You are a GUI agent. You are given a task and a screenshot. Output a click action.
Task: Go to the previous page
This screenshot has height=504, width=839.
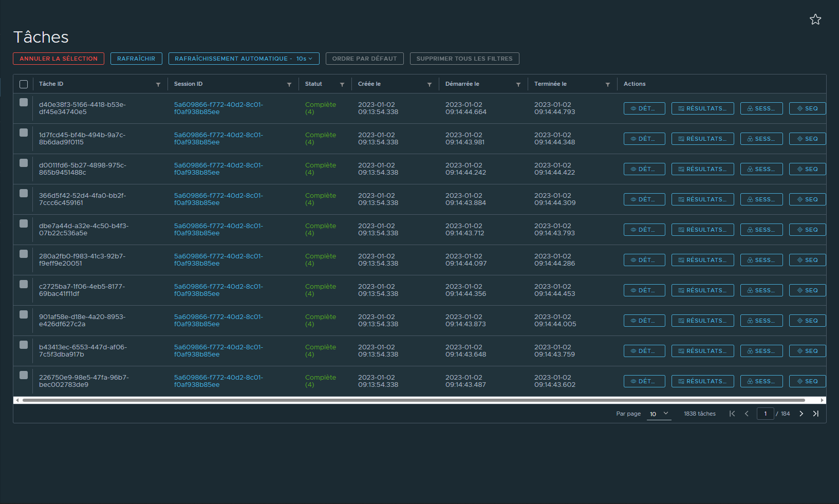click(747, 414)
